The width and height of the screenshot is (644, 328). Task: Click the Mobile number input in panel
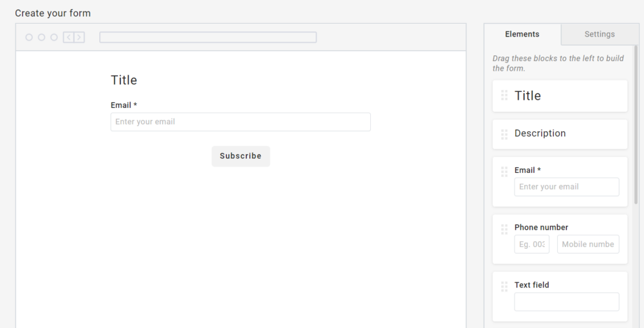tap(587, 244)
